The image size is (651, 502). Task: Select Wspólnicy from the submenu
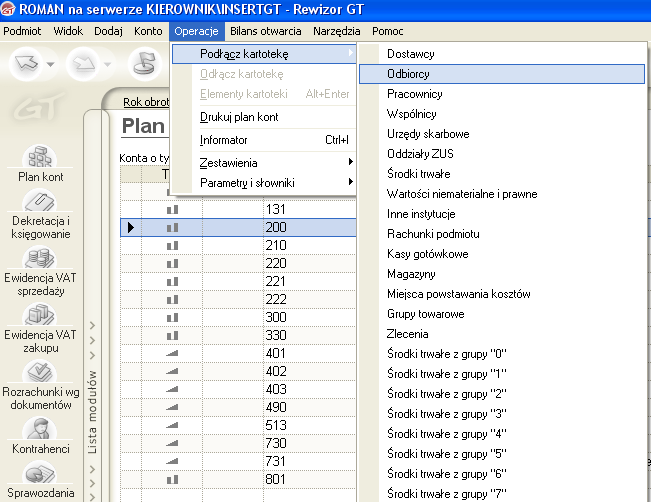502,114
